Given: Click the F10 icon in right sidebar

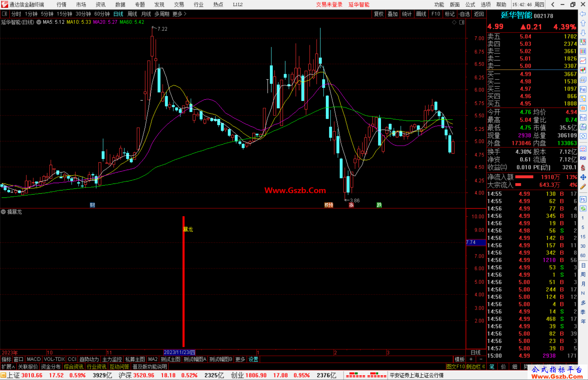Looking at the screenshot, I should pyautogui.click(x=583, y=89).
